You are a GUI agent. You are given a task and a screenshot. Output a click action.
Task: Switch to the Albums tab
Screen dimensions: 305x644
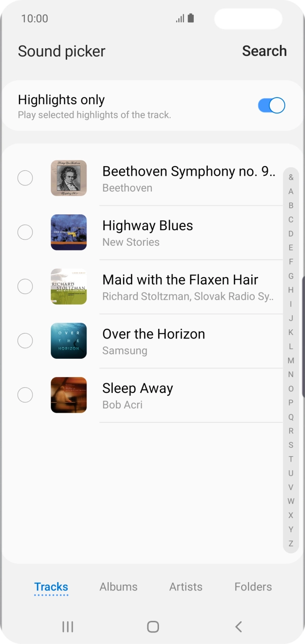[x=118, y=587]
